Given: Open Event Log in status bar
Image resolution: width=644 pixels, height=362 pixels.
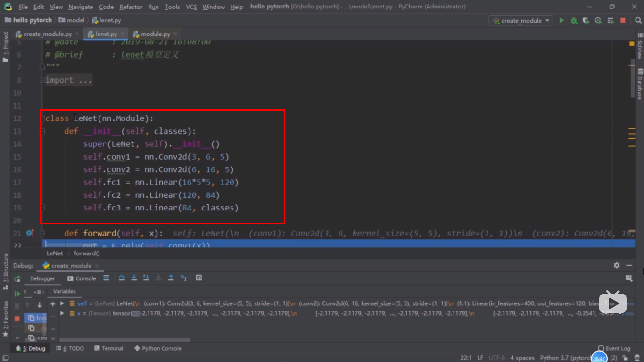Looking at the screenshot, I should coord(614,348).
